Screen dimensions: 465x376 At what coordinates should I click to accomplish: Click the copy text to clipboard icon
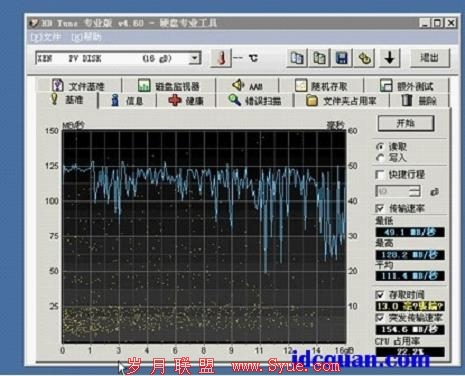point(296,58)
